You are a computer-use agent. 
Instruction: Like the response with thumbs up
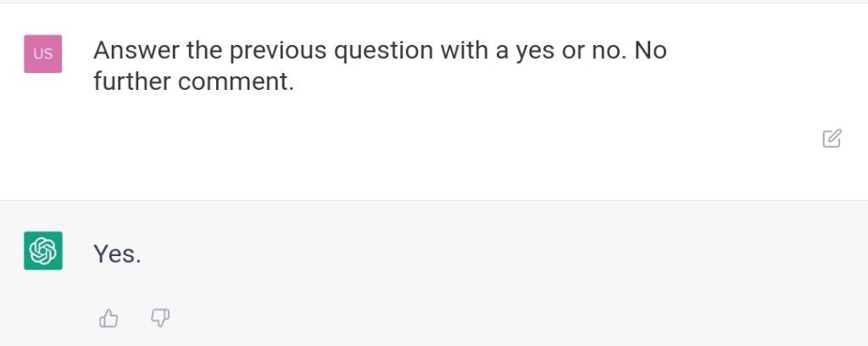(x=108, y=318)
